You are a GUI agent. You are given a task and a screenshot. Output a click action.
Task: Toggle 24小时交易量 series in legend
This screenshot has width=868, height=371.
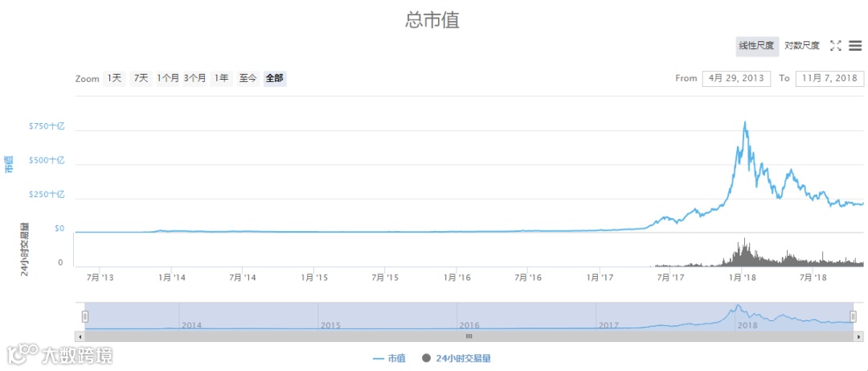coord(457,359)
